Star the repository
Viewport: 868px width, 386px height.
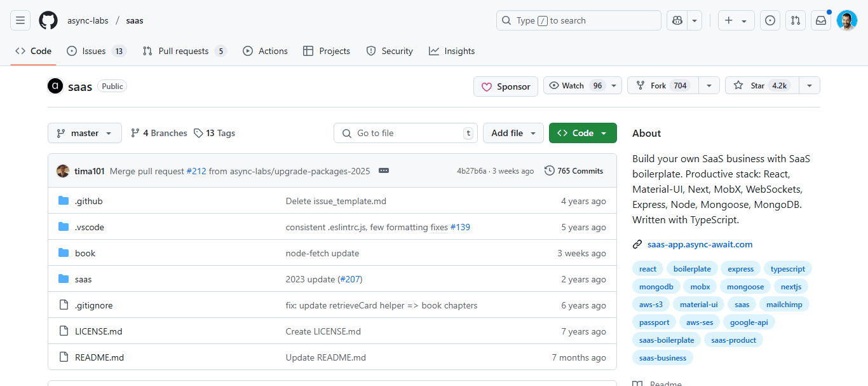coord(762,86)
